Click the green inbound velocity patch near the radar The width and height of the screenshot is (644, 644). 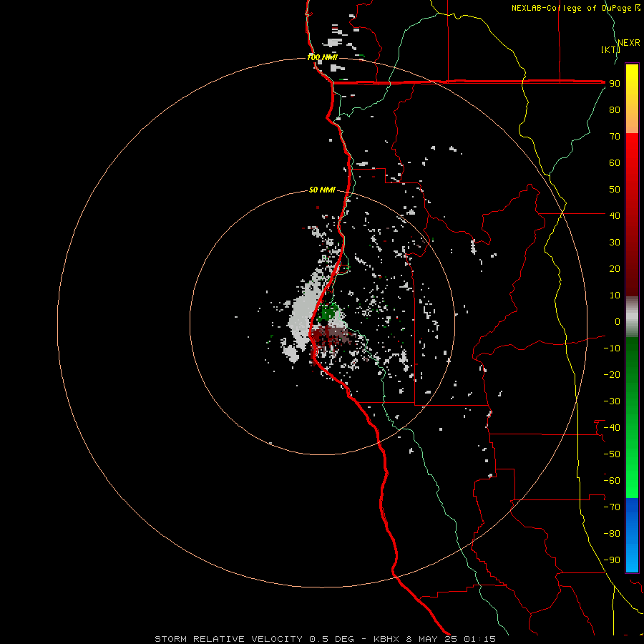click(328, 313)
